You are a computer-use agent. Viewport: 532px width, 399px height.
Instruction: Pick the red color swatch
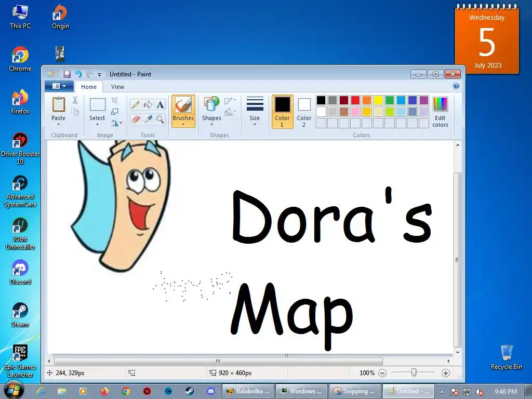355,100
